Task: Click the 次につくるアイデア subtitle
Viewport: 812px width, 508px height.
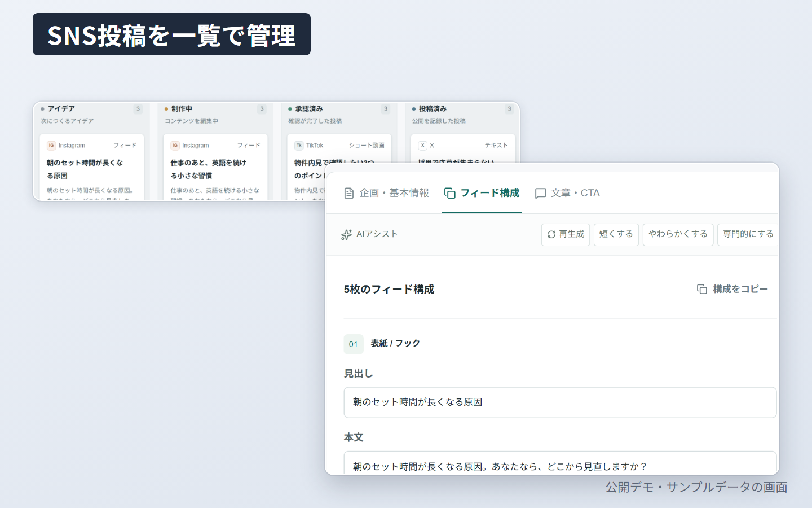Action: tap(67, 121)
